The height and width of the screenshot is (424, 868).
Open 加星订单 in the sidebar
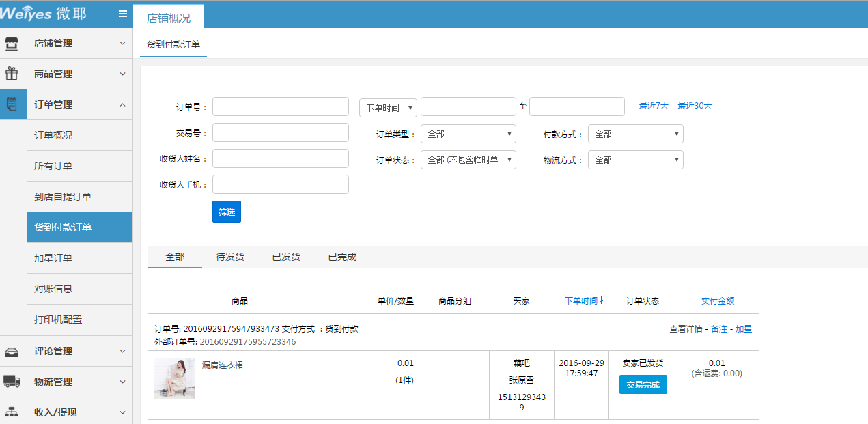tap(80, 258)
